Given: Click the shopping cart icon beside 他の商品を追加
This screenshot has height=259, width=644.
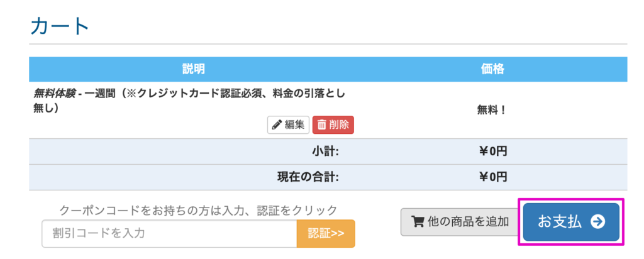Looking at the screenshot, I should pos(418,221).
